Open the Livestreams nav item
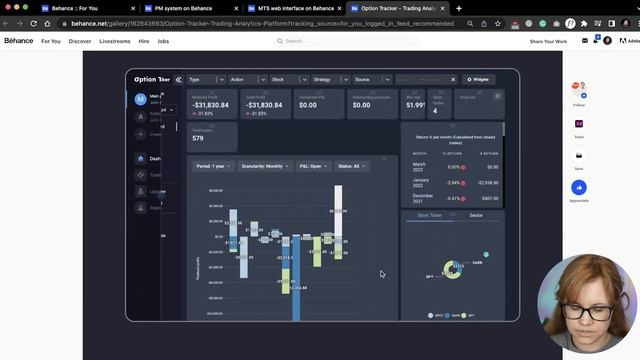The image size is (640, 360). coord(115,41)
